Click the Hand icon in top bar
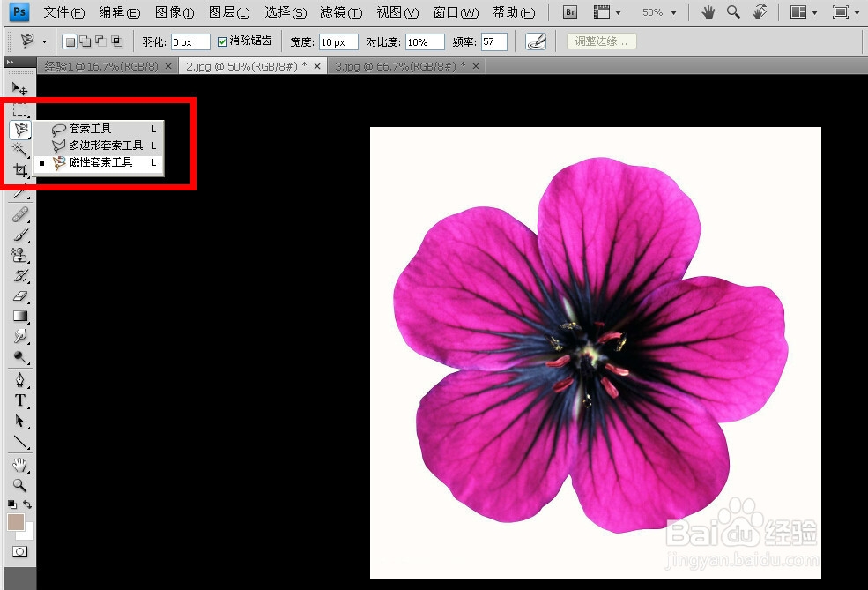868x590 pixels. tap(708, 12)
